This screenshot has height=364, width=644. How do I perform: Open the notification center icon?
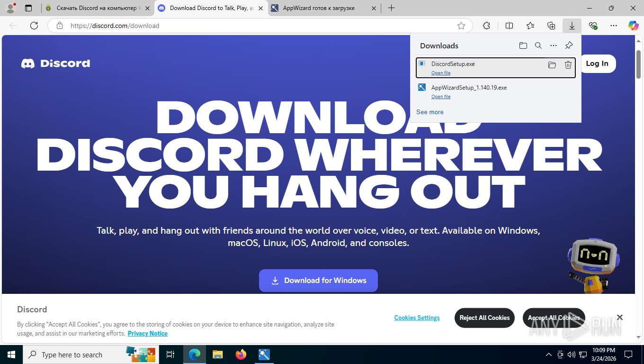point(628,355)
